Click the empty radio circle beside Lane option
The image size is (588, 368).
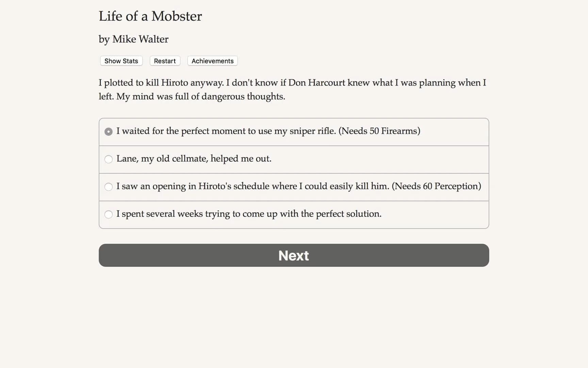108,159
